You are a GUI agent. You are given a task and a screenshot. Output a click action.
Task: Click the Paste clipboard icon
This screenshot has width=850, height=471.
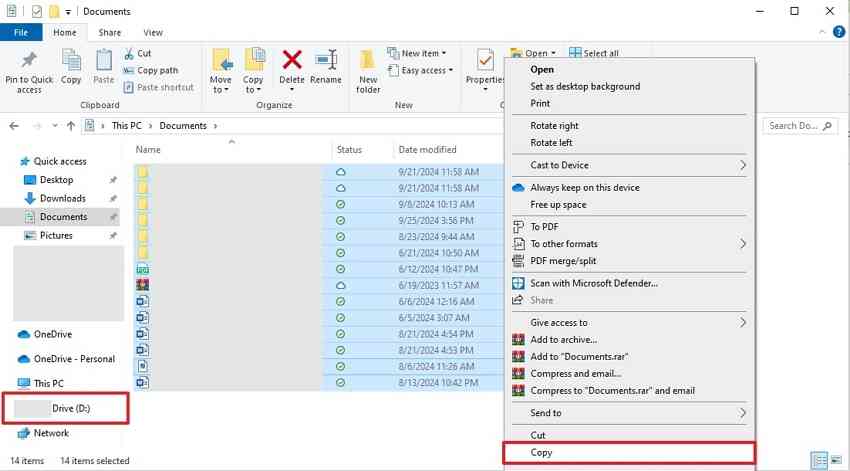[104, 60]
